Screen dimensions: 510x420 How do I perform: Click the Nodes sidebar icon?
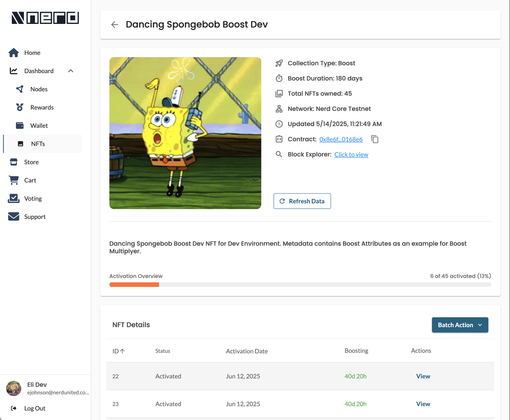click(x=20, y=89)
